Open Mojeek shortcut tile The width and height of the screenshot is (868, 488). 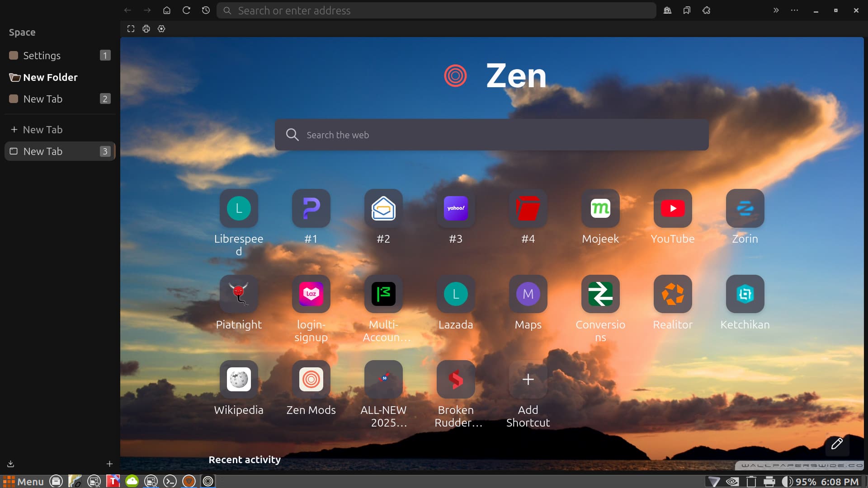(x=600, y=208)
